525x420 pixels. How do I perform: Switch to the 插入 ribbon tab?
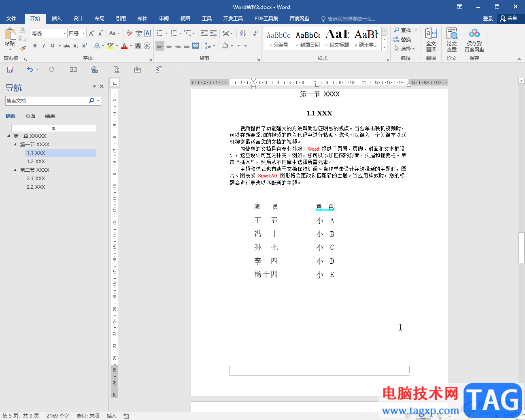pos(57,19)
